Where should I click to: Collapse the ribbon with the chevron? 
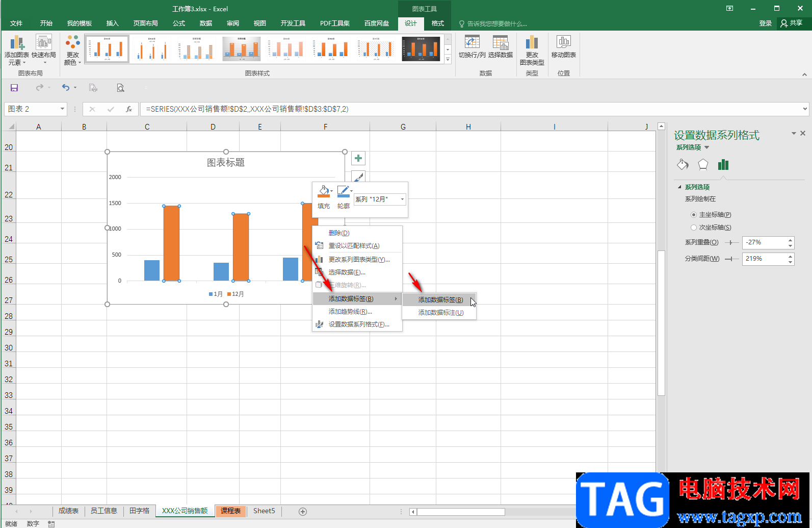804,74
